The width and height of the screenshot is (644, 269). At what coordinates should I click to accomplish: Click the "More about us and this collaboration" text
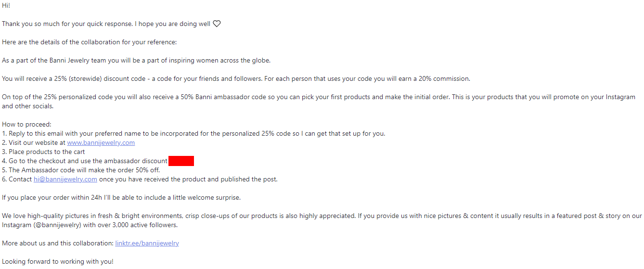pyautogui.click(x=58, y=243)
